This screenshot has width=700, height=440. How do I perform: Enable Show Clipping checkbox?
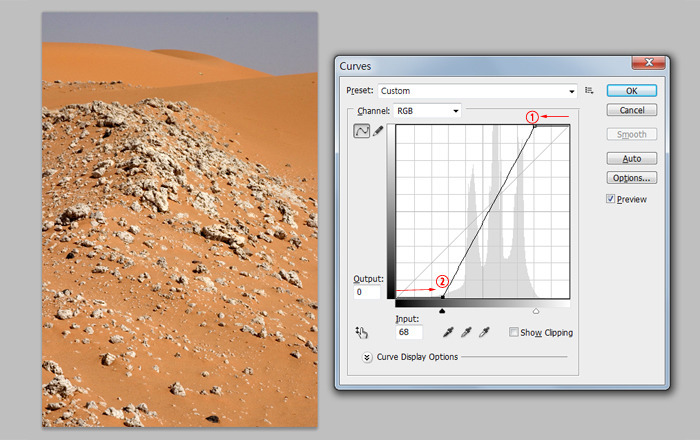tap(514, 332)
